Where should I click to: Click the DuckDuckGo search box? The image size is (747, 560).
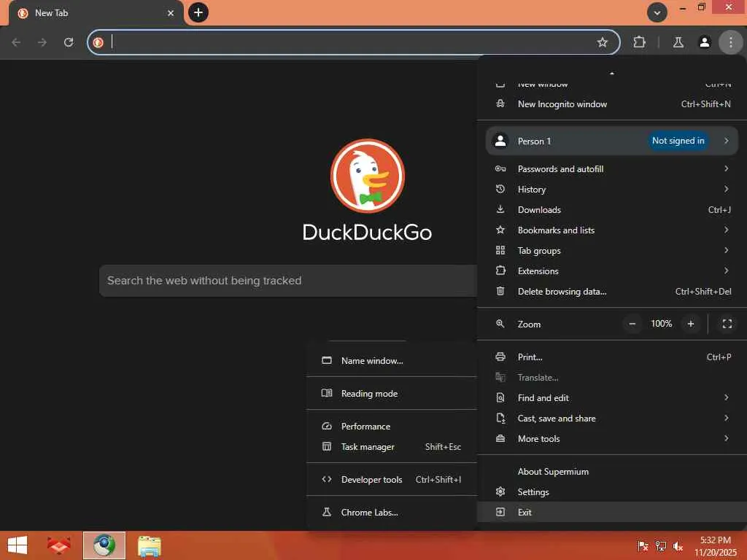287,281
